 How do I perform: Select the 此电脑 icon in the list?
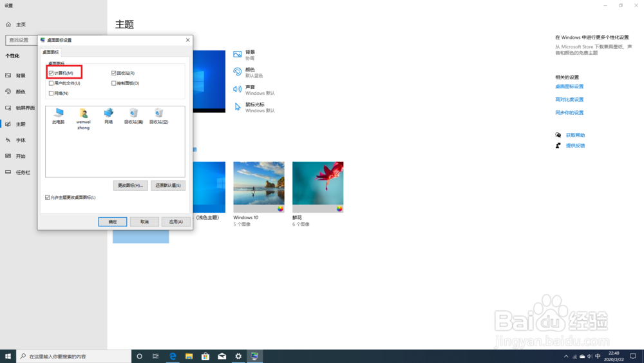(59, 116)
